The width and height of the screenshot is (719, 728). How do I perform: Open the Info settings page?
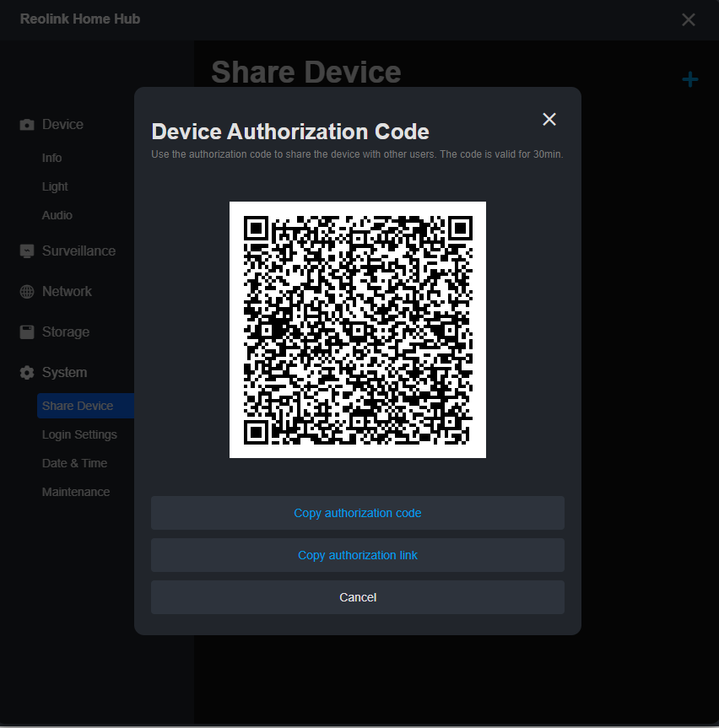51,158
